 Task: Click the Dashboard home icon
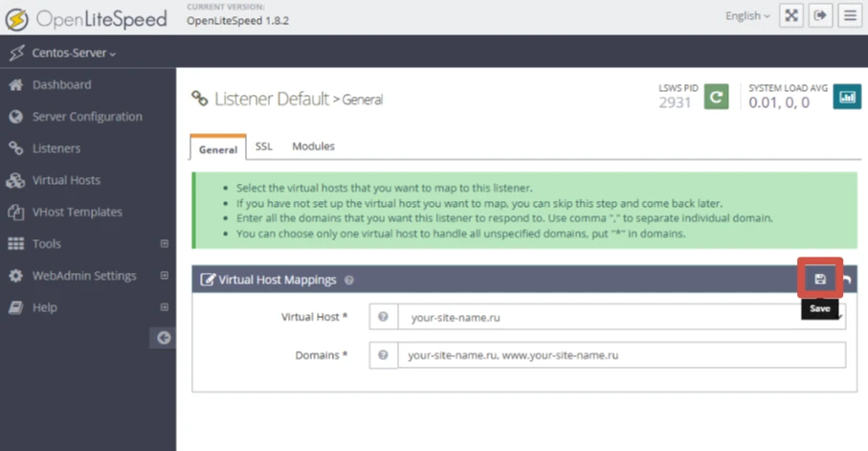(x=16, y=85)
